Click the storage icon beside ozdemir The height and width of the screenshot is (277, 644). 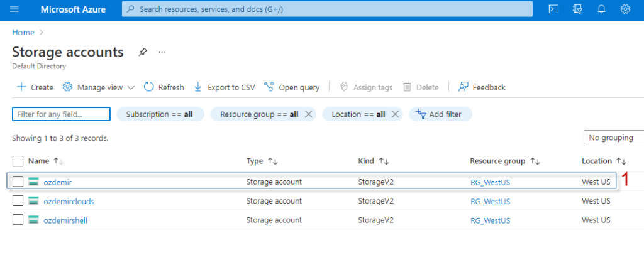(x=33, y=182)
